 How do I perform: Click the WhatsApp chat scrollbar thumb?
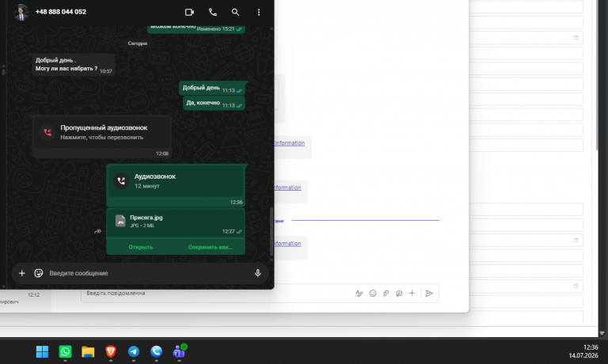272,231
